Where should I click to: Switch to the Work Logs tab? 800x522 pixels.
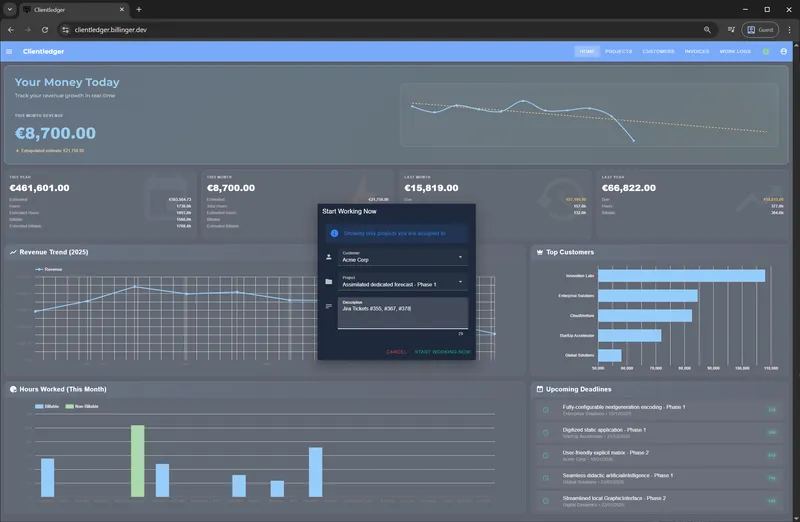tap(735, 51)
